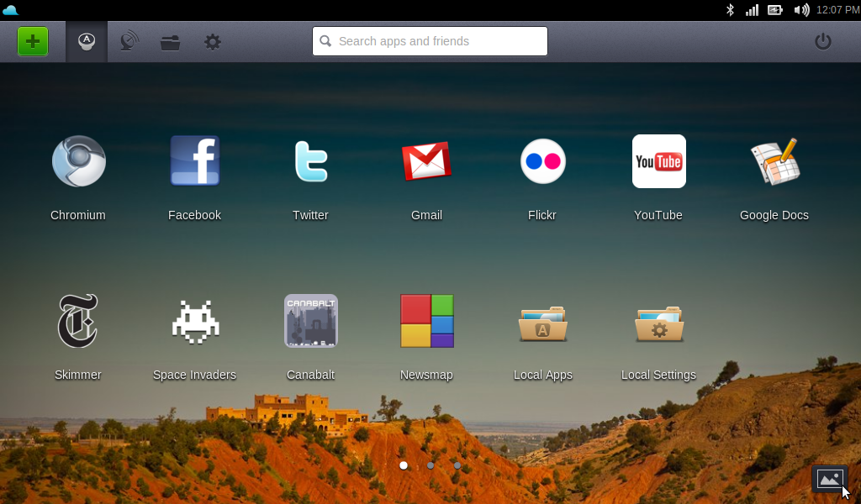
Task: Open Gmail from the app grid
Action: [426, 161]
